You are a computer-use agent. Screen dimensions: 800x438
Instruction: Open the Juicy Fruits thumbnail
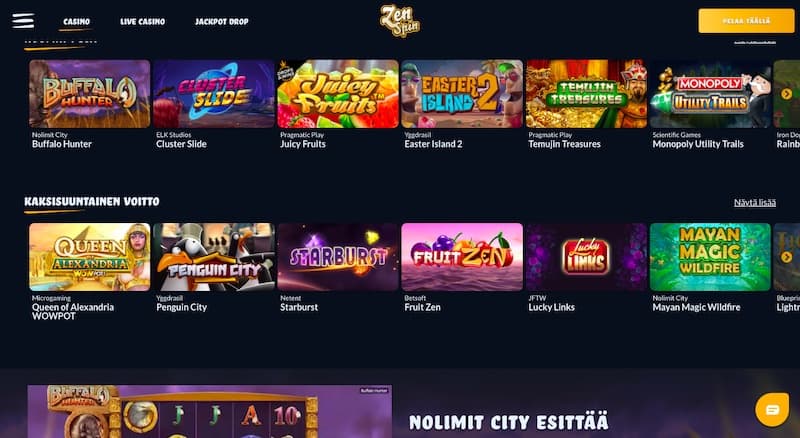click(x=338, y=94)
